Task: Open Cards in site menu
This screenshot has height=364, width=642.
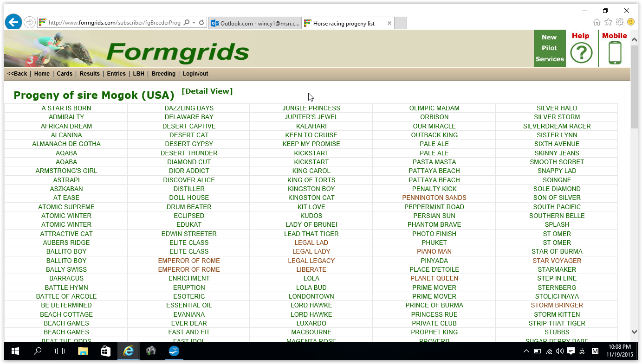Action: pos(65,74)
